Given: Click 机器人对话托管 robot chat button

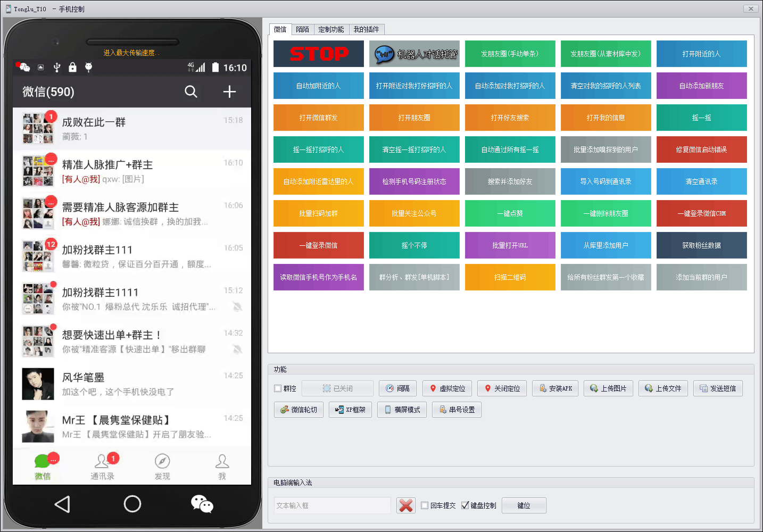Looking at the screenshot, I should [x=414, y=54].
